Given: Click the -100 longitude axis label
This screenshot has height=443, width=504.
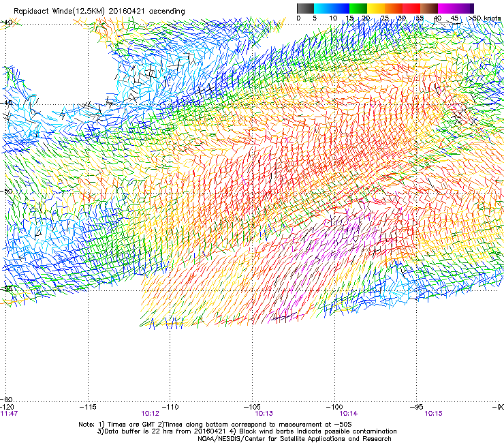Looking at the screenshot, I should tap(334, 407).
